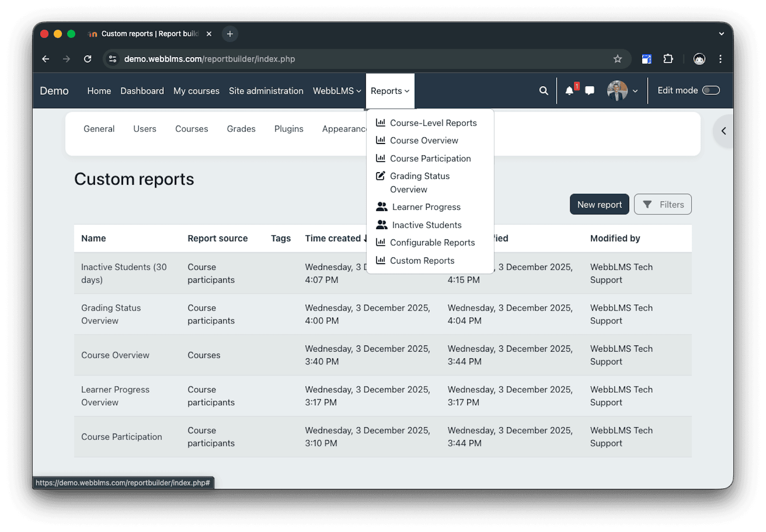
Task: Open messages with the chat bubble icon
Action: 589,90
